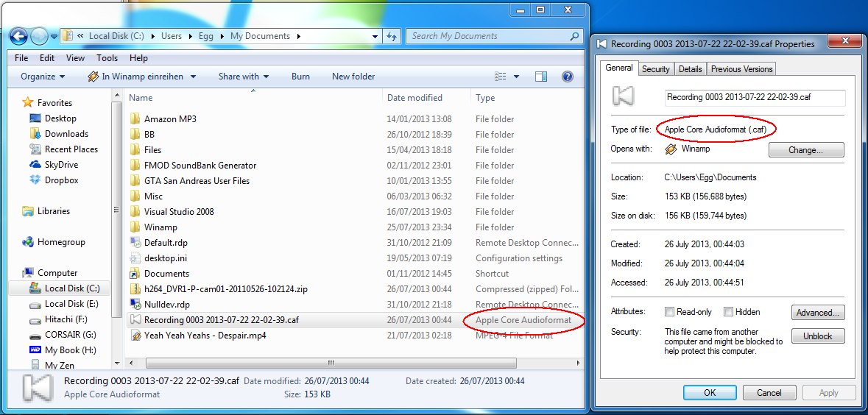Expand the My Documents breadcrumb arrow
Screen dimensions: 868x415
click(299, 37)
